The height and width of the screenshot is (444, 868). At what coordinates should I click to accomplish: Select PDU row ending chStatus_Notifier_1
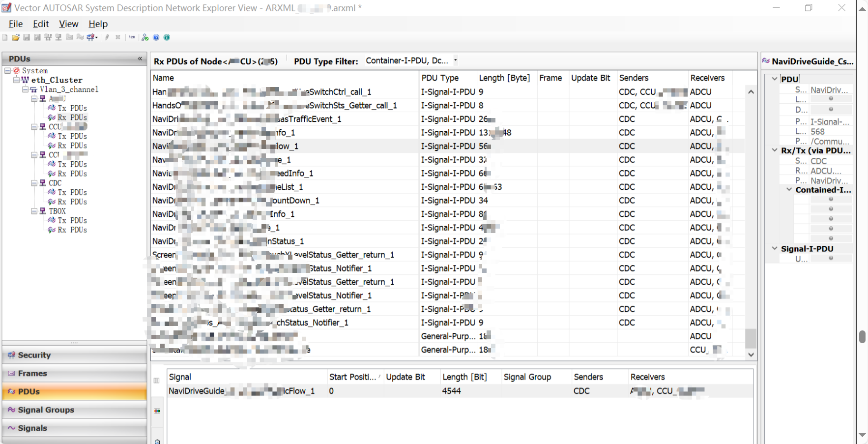pos(447,323)
